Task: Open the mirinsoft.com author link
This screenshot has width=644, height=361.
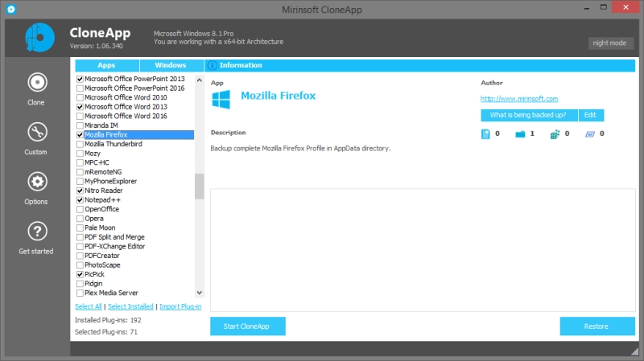Action: pyautogui.click(x=519, y=99)
